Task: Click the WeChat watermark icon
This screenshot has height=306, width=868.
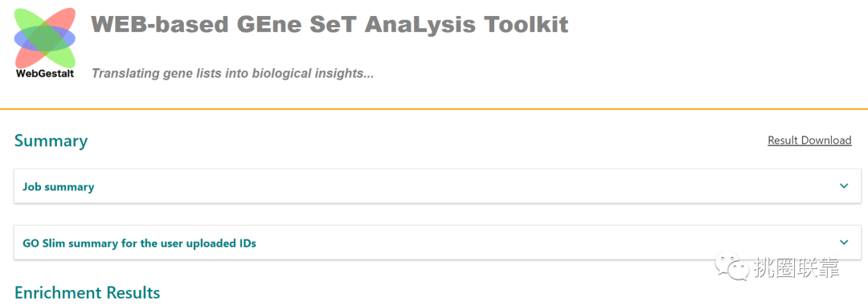Action: (x=731, y=267)
